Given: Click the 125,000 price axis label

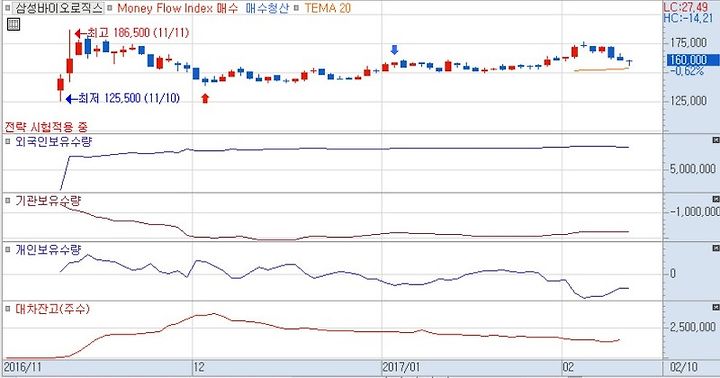Looking at the screenshot, I should (x=688, y=101).
